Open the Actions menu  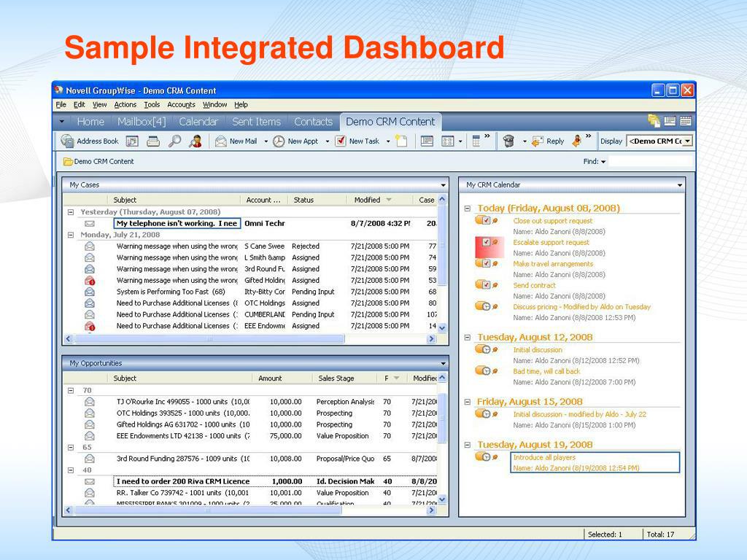(125, 104)
